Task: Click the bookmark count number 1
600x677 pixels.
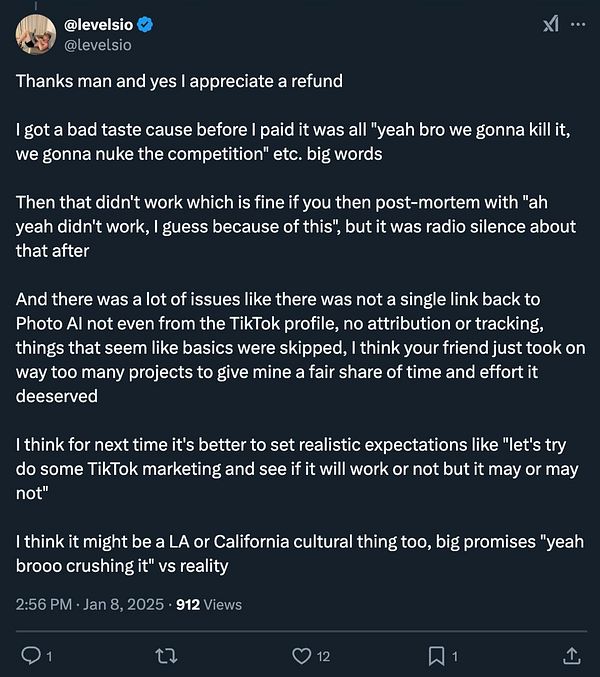Action: [455, 656]
